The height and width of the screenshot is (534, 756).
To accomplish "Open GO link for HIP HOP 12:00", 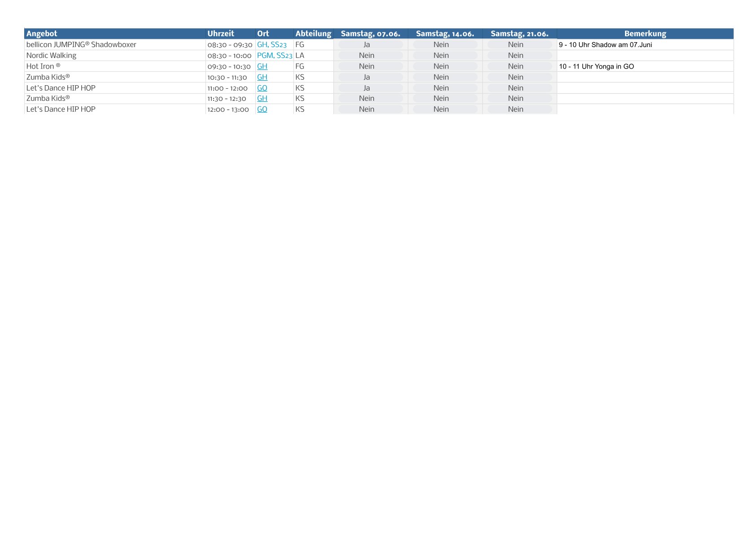I will pos(262,109).
